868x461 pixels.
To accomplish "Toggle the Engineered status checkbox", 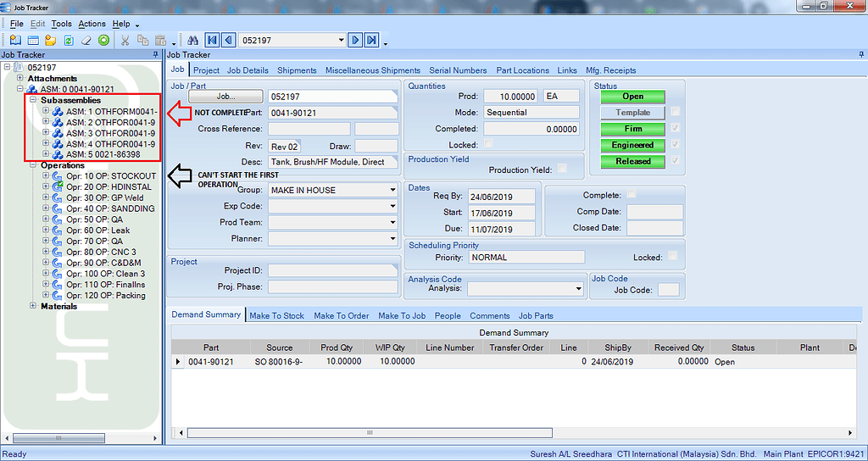I will pyautogui.click(x=675, y=144).
